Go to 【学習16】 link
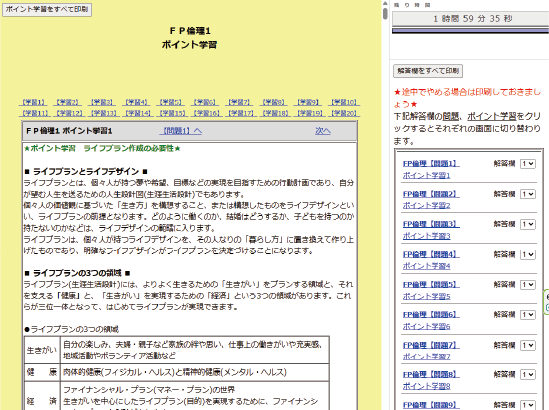The width and height of the screenshot is (549, 410). pyautogui.click(x=206, y=113)
